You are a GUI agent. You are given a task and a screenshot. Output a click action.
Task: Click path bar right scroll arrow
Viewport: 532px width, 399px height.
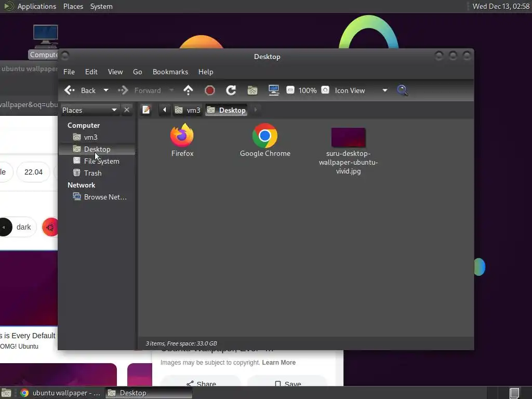tap(256, 110)
